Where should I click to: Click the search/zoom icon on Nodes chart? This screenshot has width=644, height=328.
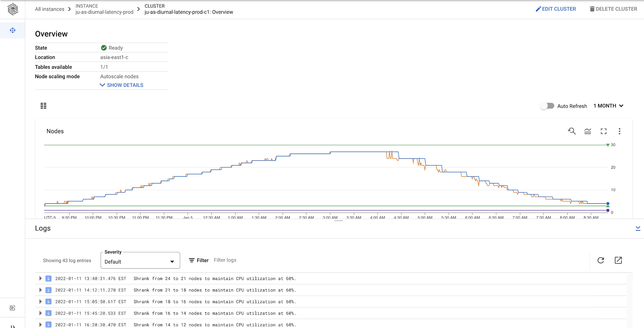[x=572, y=131]
